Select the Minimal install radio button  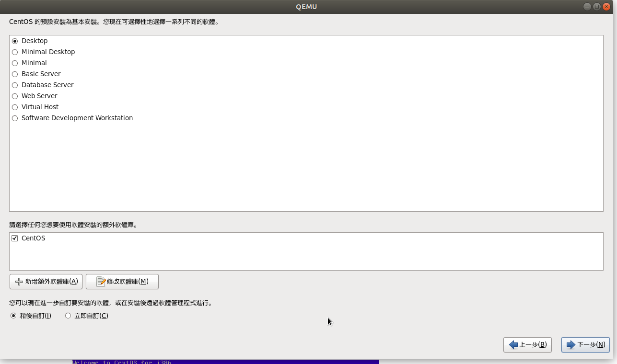pos(15,63)
